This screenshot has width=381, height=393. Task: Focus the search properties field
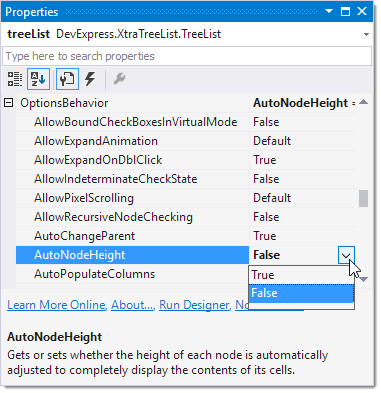click(187, 56)
